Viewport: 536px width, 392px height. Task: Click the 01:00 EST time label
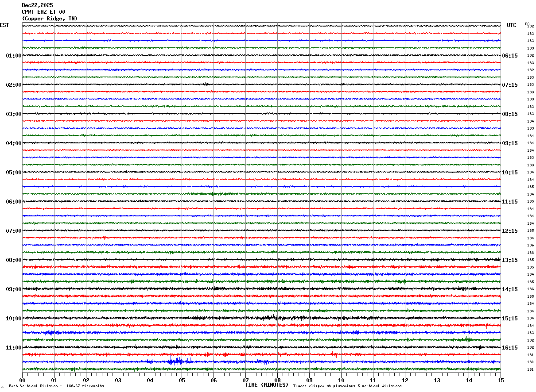[x=13, y=56]
